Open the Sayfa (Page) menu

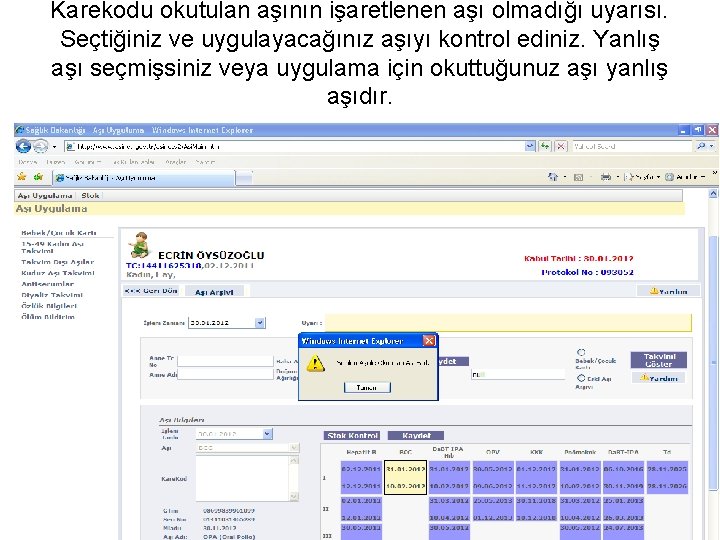(643, 177)
